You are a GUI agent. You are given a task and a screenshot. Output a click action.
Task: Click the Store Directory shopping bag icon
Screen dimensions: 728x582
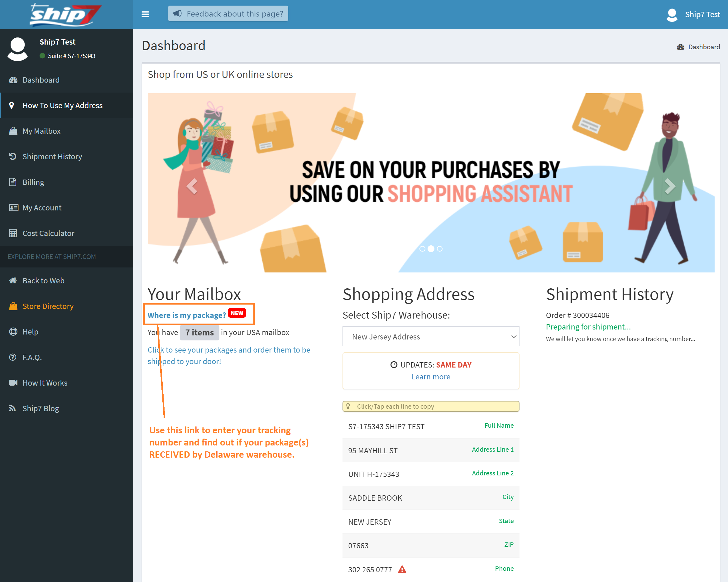[13, 306]
